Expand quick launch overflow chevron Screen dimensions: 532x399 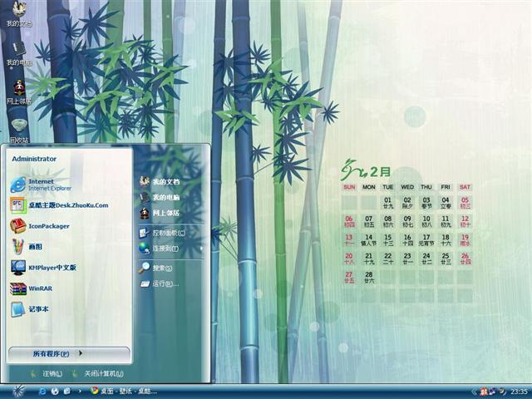point(80,392)
